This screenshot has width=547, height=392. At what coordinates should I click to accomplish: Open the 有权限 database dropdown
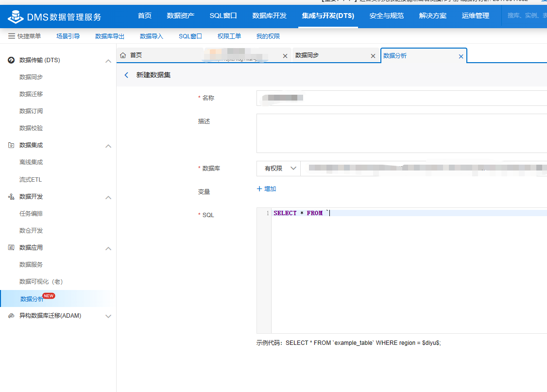click(278, 169)
